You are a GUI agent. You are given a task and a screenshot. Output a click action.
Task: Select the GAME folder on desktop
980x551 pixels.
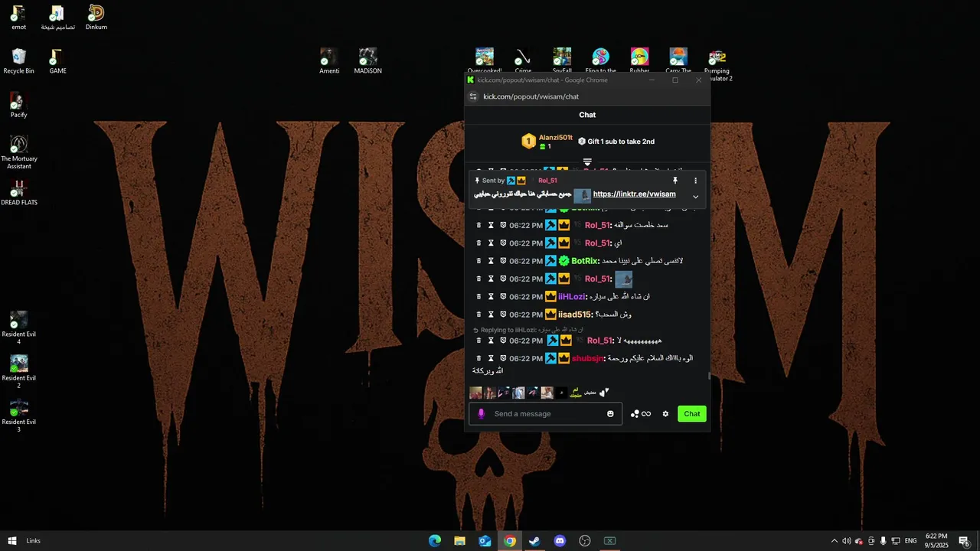click(x=57, y=61)
